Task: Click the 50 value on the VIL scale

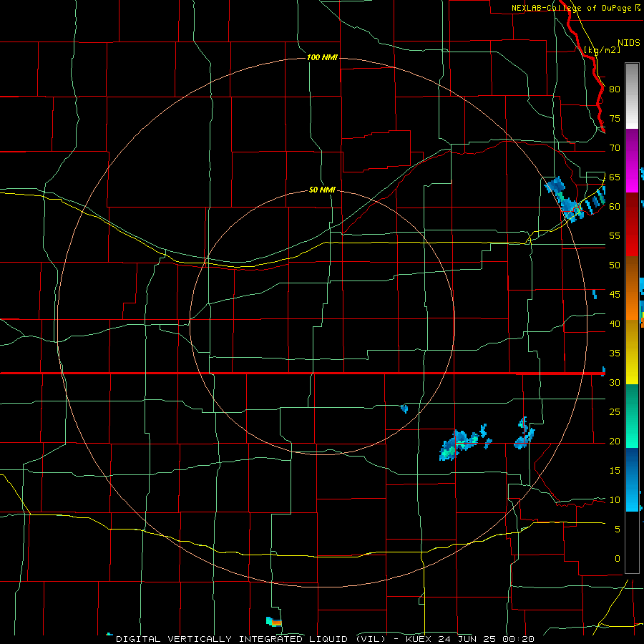Action: 615,265
